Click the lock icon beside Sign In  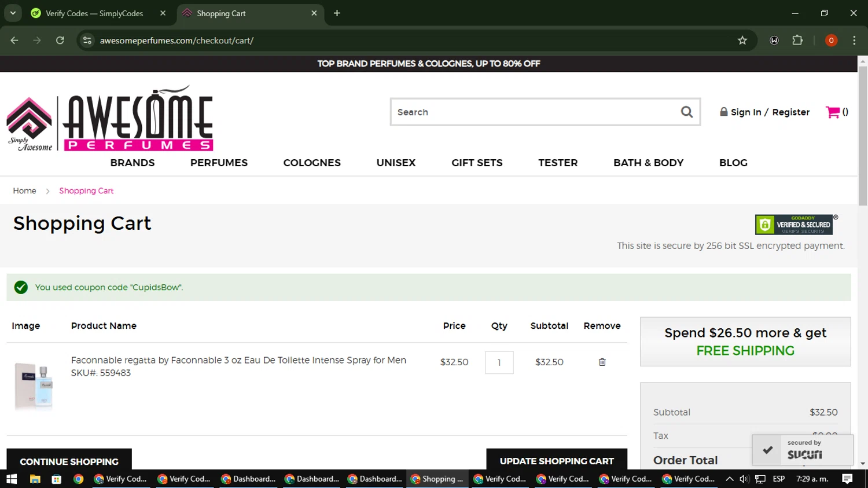pyautogui.click(x=723, y=112)
